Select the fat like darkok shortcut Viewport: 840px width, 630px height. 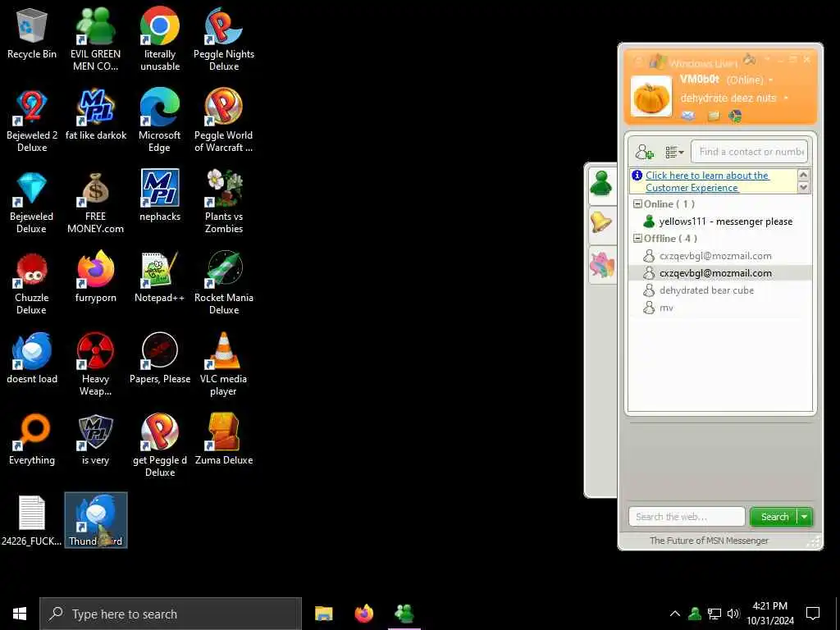(x=95, y=115)
